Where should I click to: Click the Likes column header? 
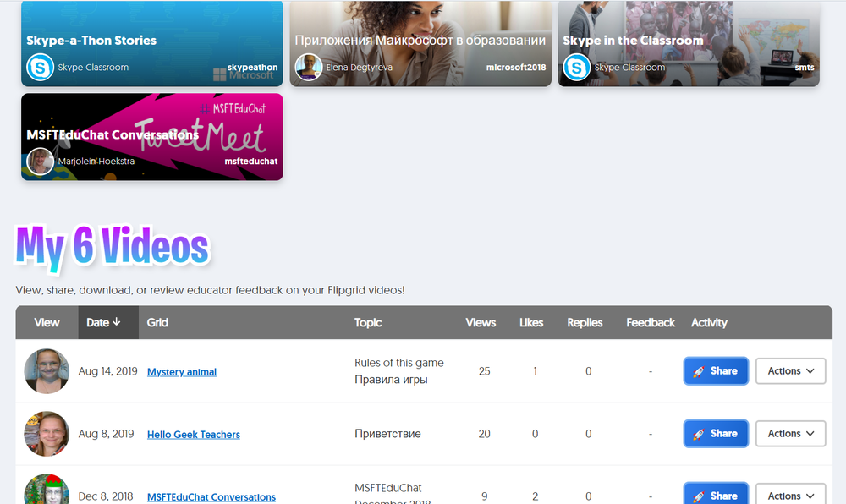click(531, 322)
